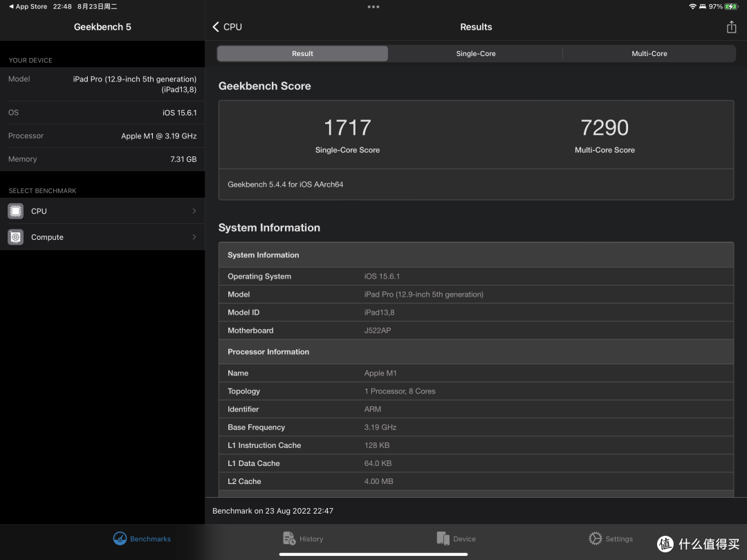Select the Operating System iOS 15.6.1 value
747x560 pixels.
tap(382, 276)
